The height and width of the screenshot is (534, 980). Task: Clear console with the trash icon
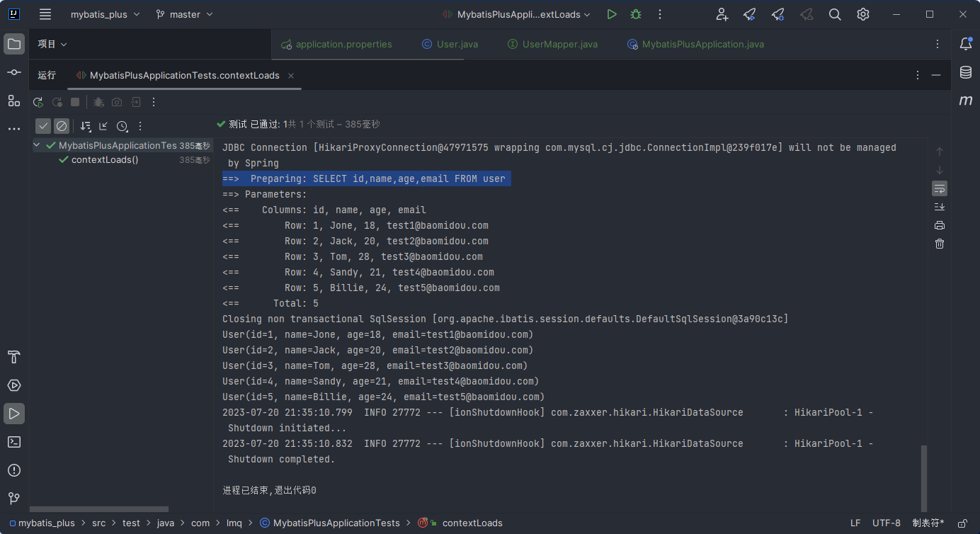940,244
